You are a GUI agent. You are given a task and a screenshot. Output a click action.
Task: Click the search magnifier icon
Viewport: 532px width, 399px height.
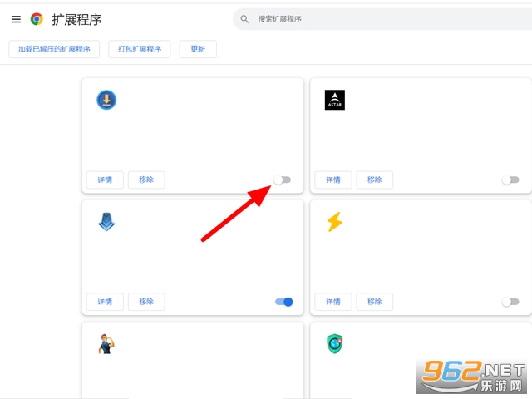pyautogui.click(x=244, y=19)
